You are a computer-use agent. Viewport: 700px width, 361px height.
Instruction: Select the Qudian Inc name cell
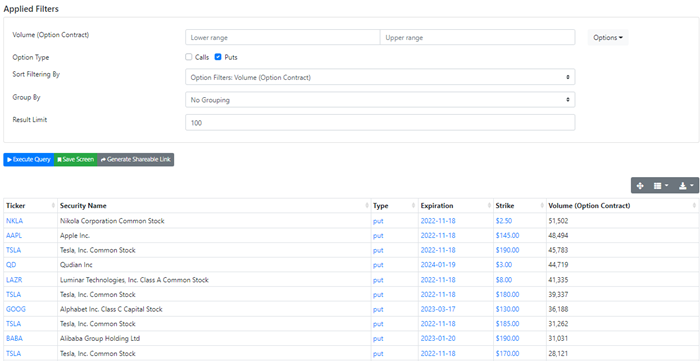pyautogui.click(x=214, y=265)
